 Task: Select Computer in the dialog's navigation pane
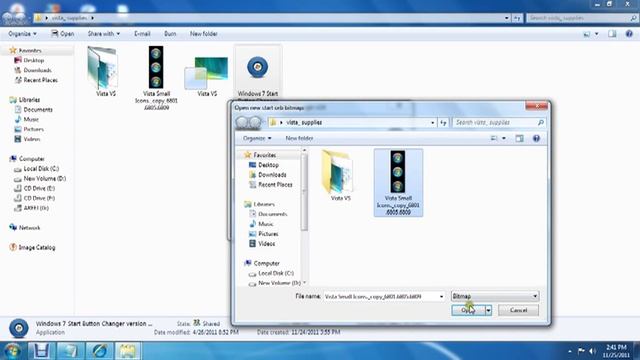266,263
